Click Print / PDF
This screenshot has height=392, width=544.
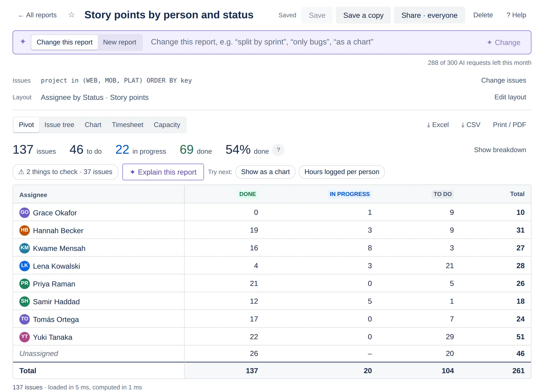click(509, 125)
